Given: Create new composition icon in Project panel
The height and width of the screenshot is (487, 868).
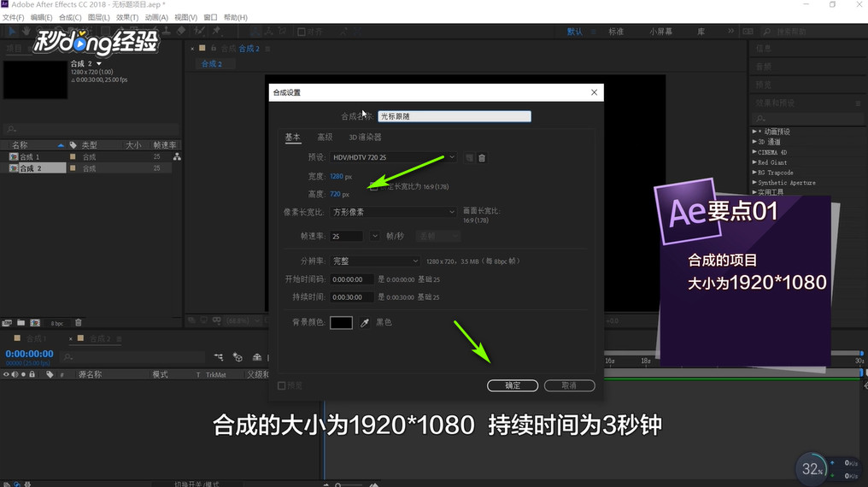Looking at the screenshot, I should tap(35, 323).
